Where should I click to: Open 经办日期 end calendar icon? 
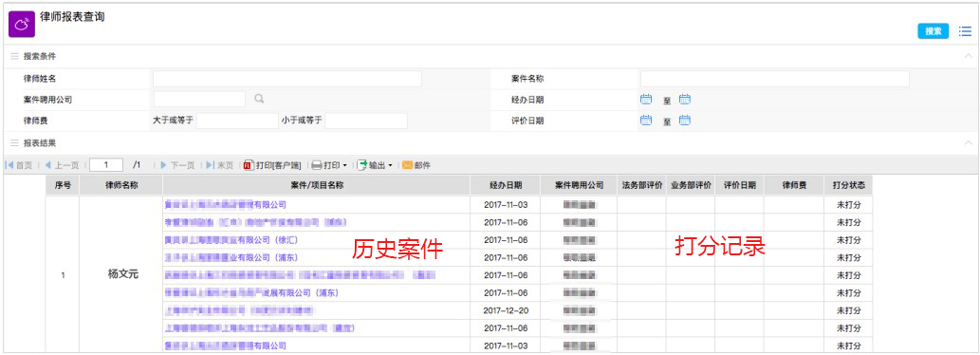click(x=684, y=100)
